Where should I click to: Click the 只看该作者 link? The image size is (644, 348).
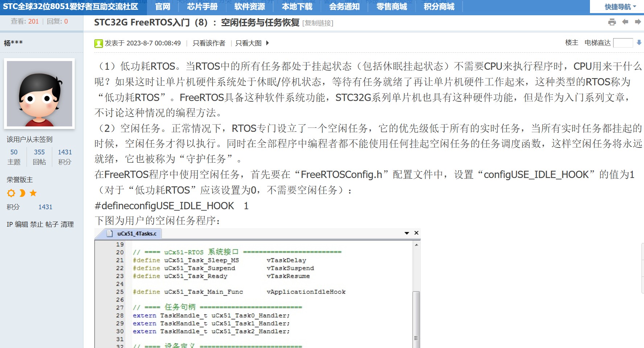coord(209,43)
